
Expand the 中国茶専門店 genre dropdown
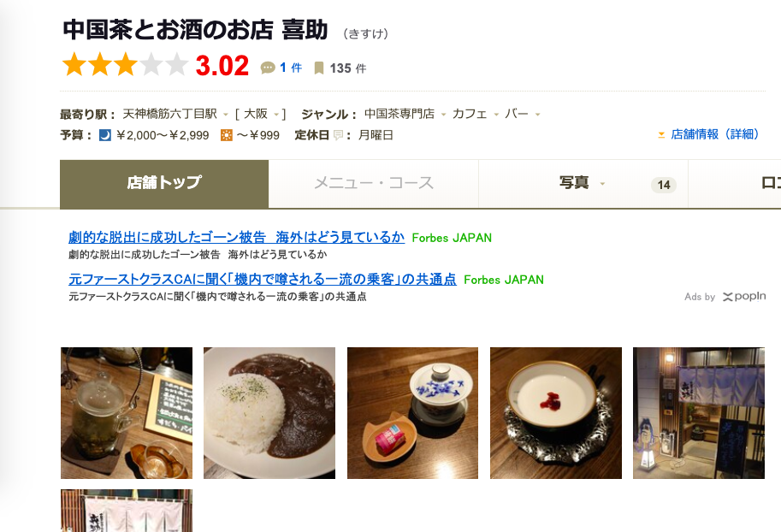pos(443,115)
